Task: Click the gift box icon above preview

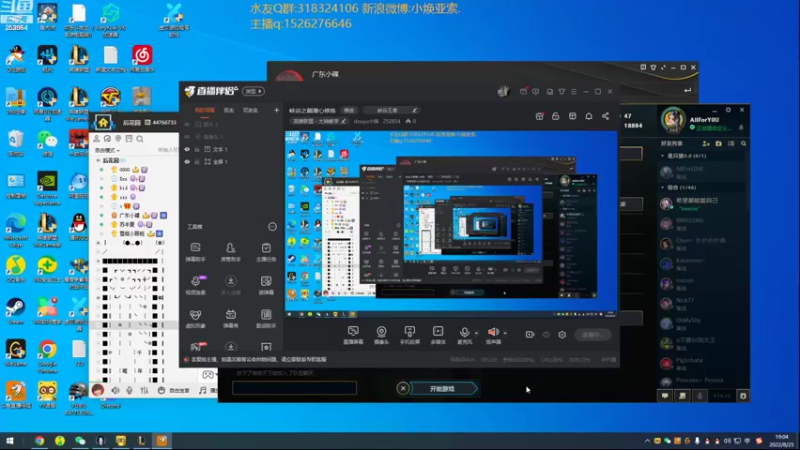Action: pyautogui.click(x=539, y=116)
